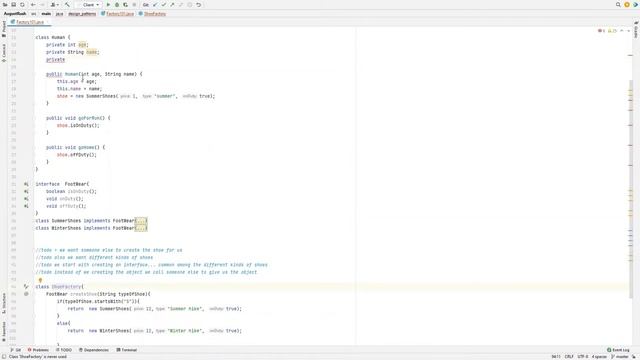The width and height of the screenshot is (640, 360).
Task: Click the Synchronize/reload toolbar icon
Action: tap(22, 4)
